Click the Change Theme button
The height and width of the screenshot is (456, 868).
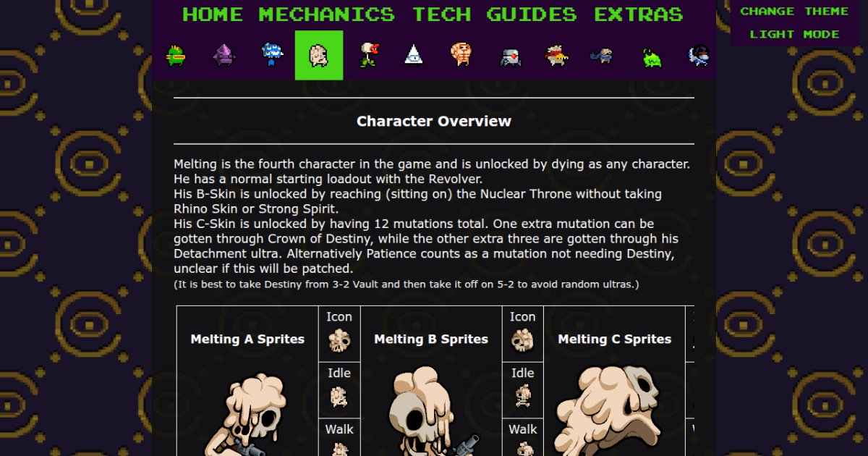click(x=795, y=11)
